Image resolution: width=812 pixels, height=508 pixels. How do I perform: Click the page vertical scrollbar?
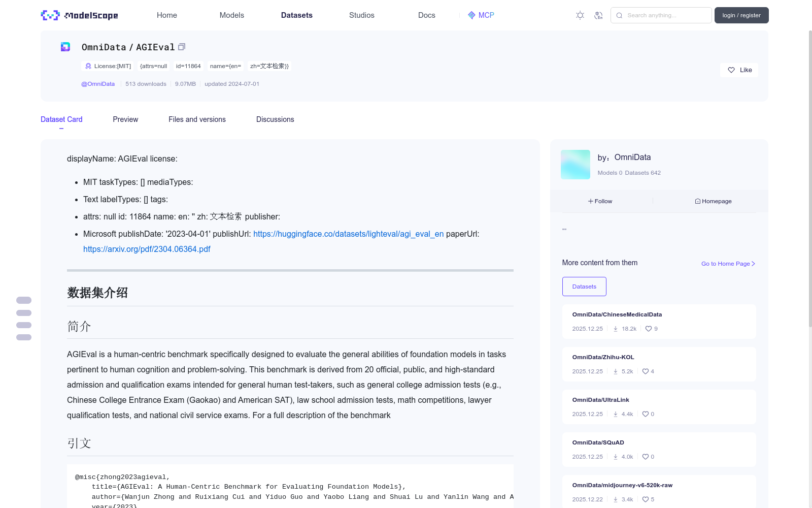point(810,178)
